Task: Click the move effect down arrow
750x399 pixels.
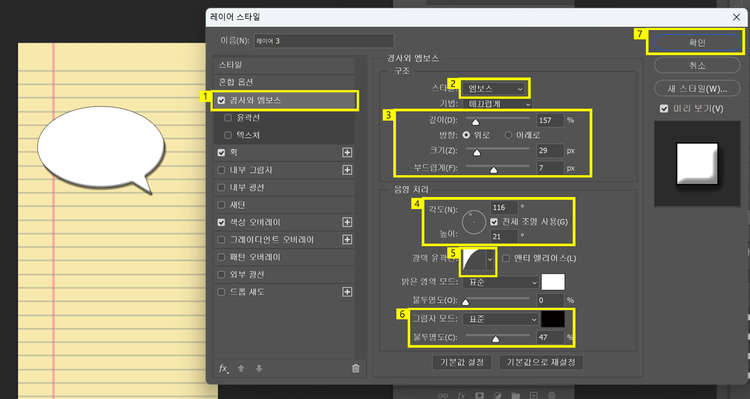Action: point(259,368)
